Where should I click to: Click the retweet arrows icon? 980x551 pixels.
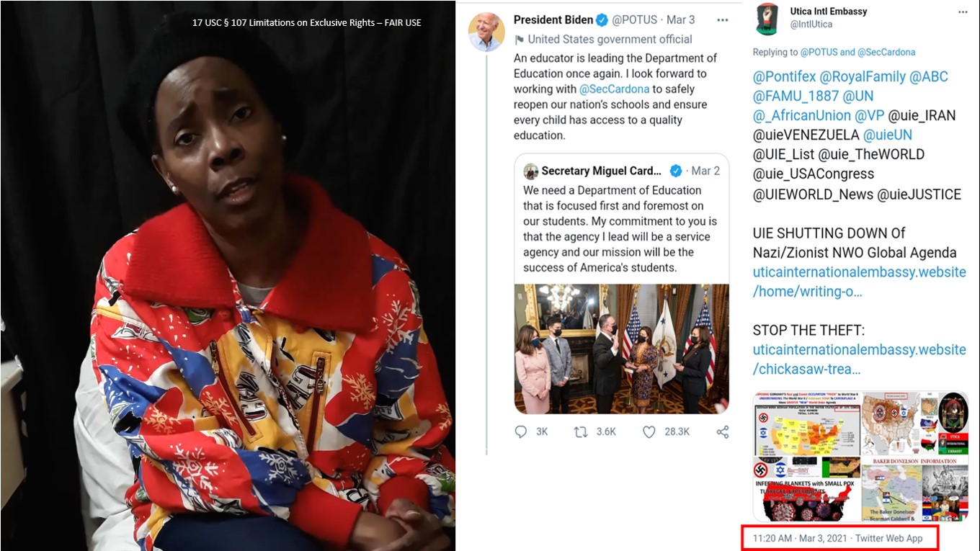[x=580, y=431]
